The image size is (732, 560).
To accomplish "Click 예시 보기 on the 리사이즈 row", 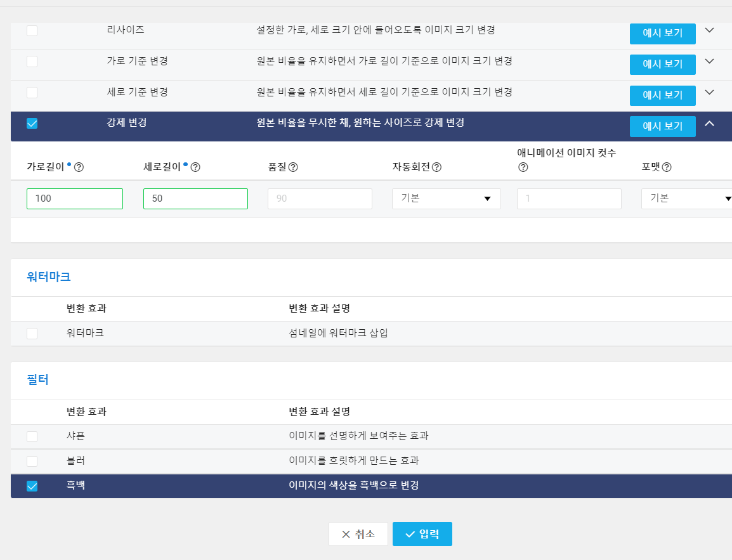I will point(662,34).
